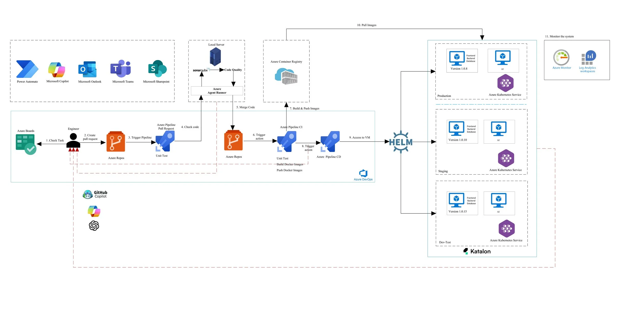Click the OpenAI ChatGPT logo
The height and width of the screenshot is (314, 644).
point(94,226)
